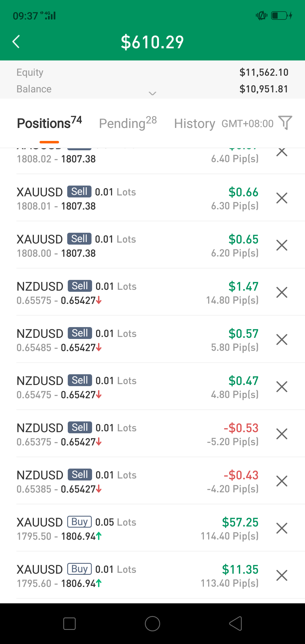Tap Android home circle button
Image resolution: width=305 pixels, height=644 pixels.
152,624
